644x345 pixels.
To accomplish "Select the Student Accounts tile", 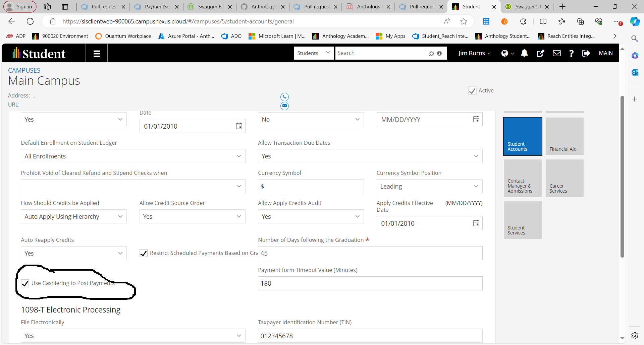I will (x=523, y=136).
